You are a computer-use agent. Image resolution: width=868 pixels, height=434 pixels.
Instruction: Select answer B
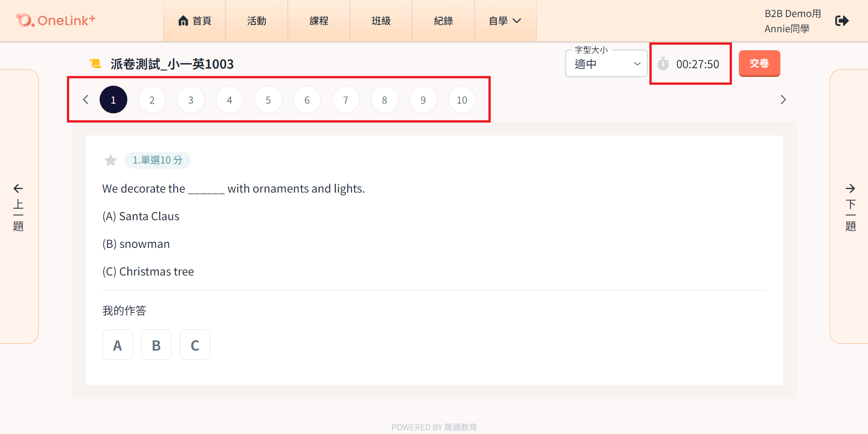click(x=156, y=345)
